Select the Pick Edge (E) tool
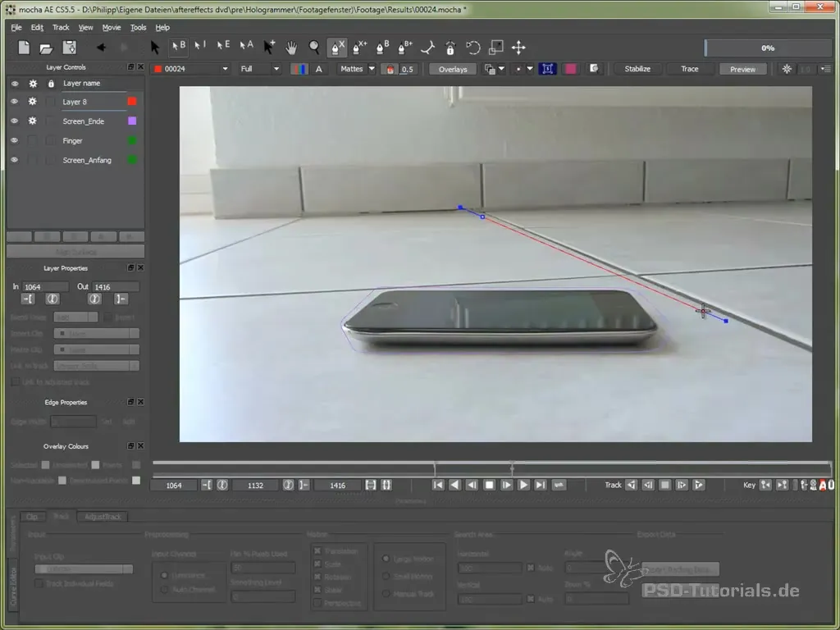Screen dimensions: 840x630 [223, 46]
